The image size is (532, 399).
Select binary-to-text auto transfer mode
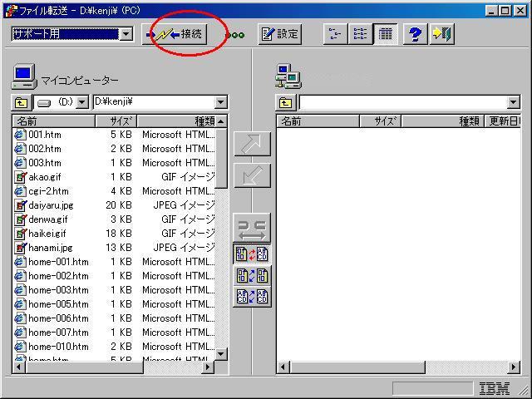click(252, 255)
